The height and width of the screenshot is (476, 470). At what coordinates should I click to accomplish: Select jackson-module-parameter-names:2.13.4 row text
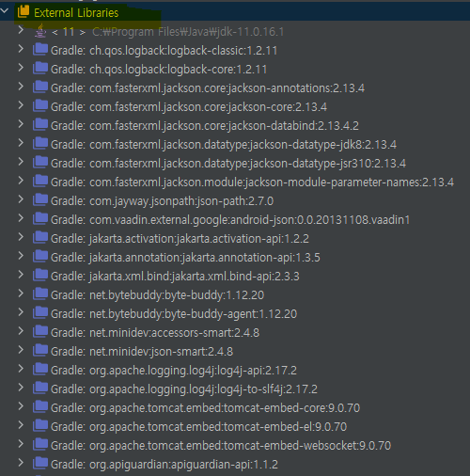tap(252, 182)
